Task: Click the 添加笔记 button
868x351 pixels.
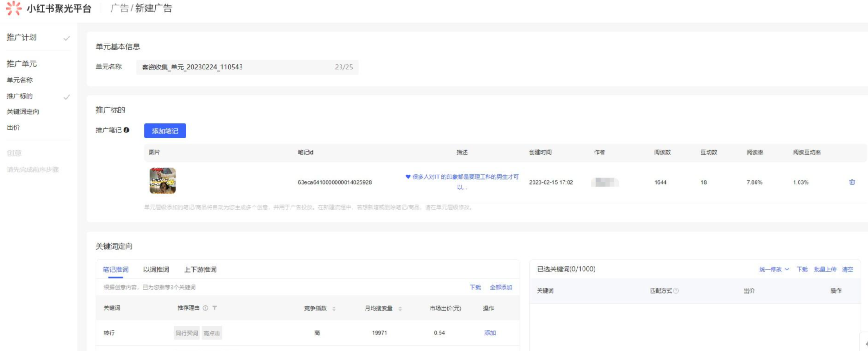Action: pyautogui.click(x=165, y=131)
